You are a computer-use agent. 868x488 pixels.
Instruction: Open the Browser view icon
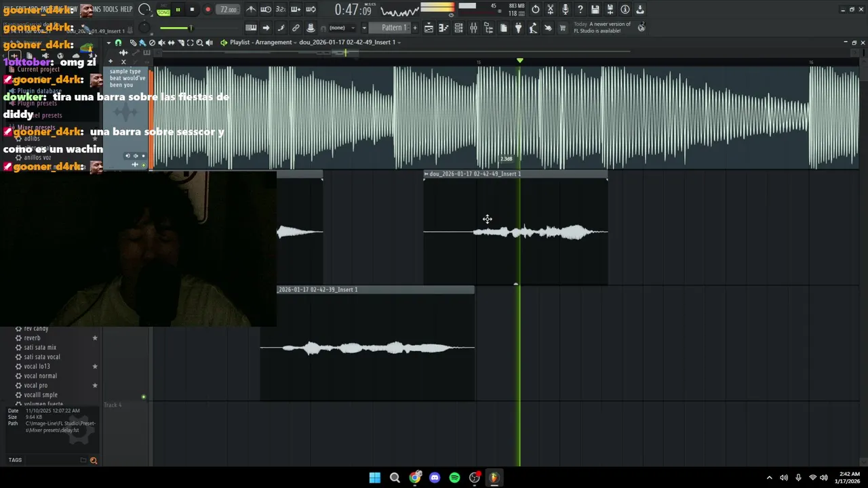[x=488, y=28]
